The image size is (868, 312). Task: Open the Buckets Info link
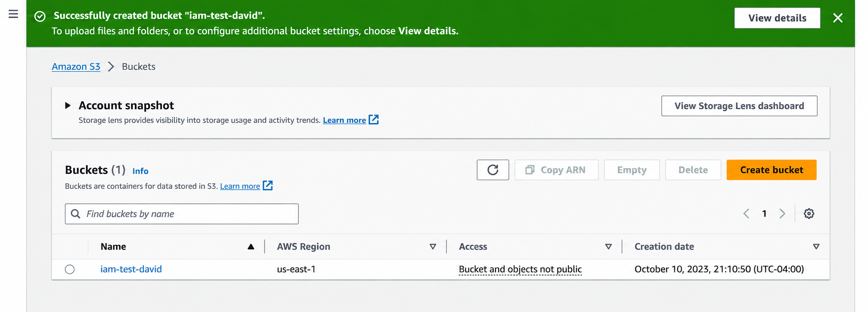(140, 171)
